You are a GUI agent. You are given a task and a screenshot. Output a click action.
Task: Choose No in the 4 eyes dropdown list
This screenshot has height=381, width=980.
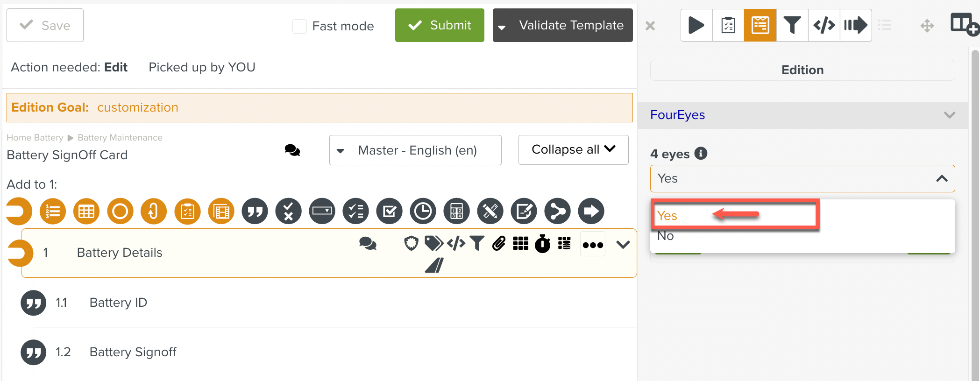click(666, 236)
